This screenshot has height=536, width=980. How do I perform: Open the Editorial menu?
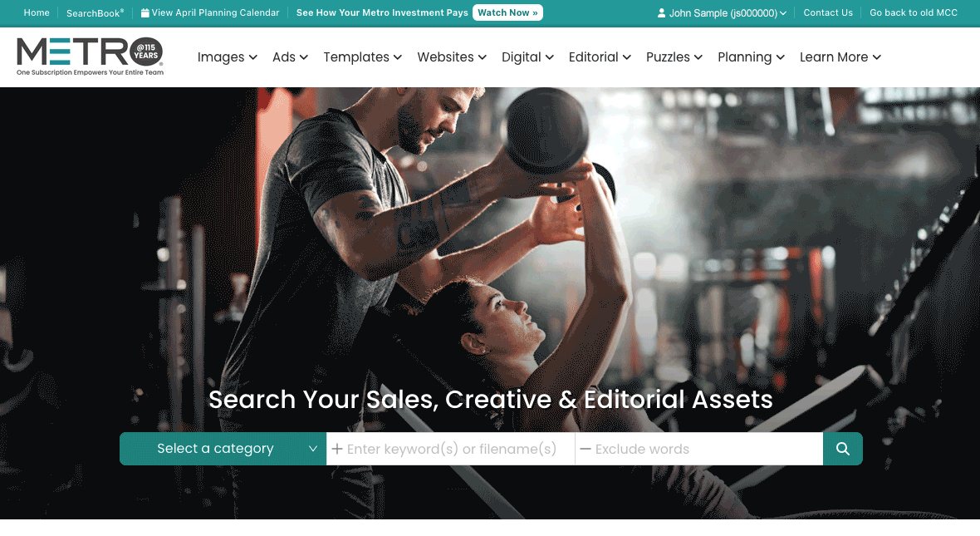(x=600, y=57)
